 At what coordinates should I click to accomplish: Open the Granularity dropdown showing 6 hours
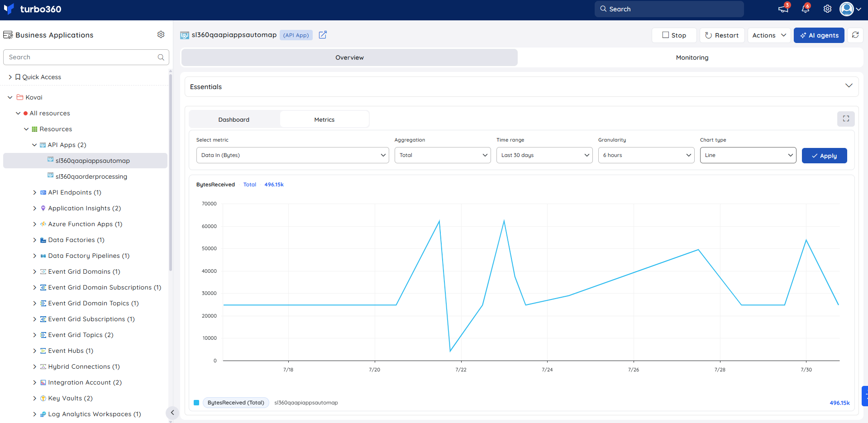tap(646, 155)
